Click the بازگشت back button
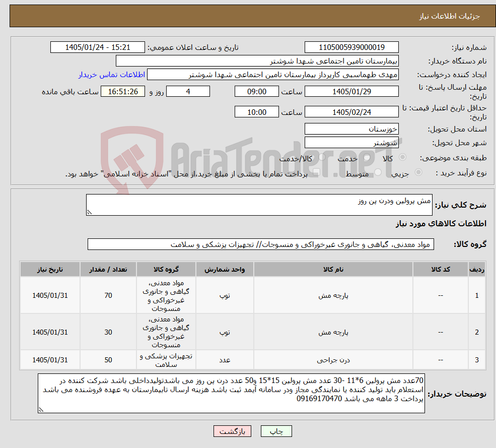 [232, 431]
